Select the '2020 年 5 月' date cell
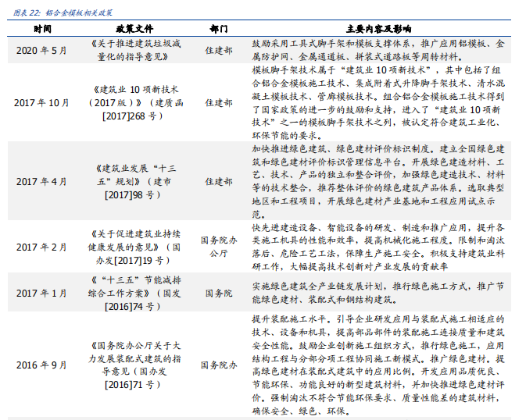 [x=42, y=50]
